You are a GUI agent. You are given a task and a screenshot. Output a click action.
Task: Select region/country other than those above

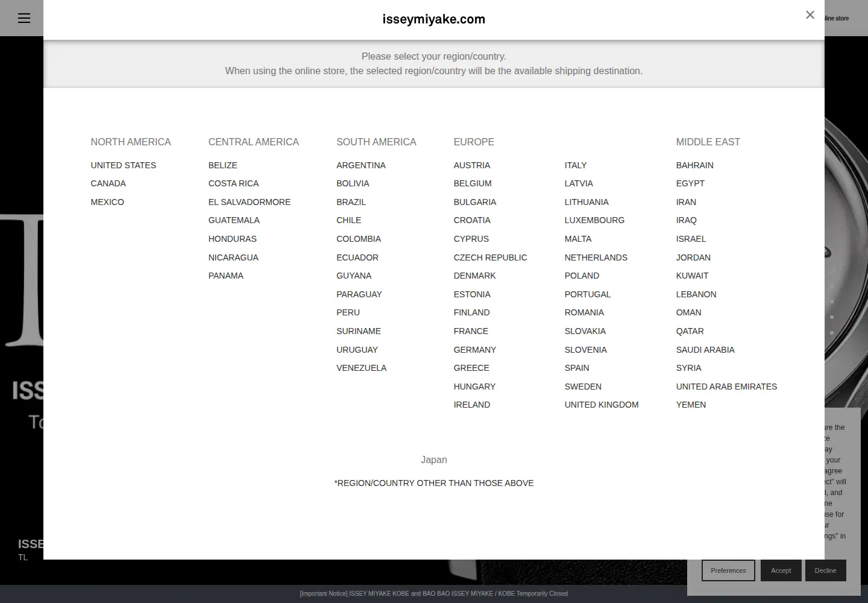(434, 483)
